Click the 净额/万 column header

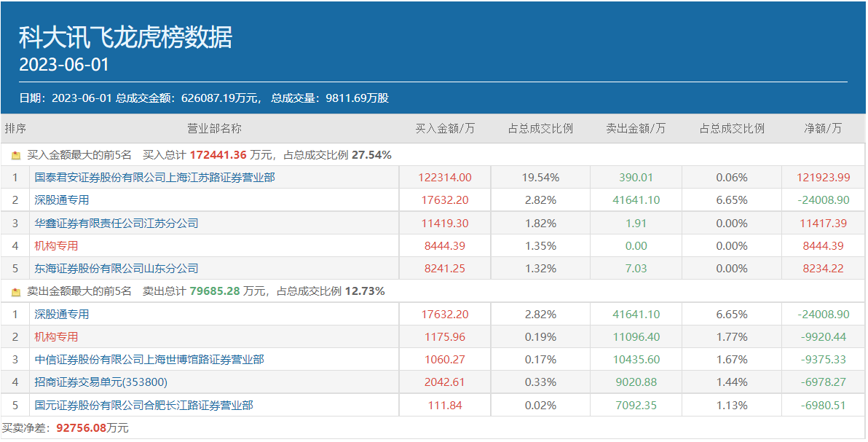click(823, 129)
